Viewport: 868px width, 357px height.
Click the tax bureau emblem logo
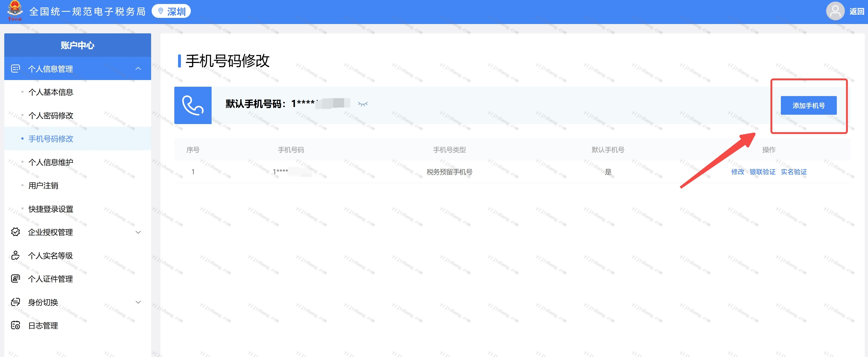[x=15, y=10]
